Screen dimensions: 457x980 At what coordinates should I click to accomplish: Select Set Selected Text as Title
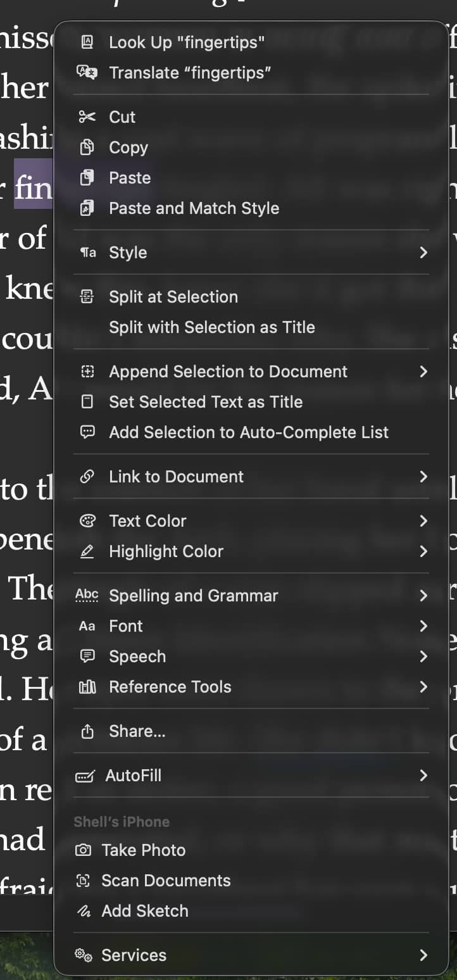click(206, 402)
